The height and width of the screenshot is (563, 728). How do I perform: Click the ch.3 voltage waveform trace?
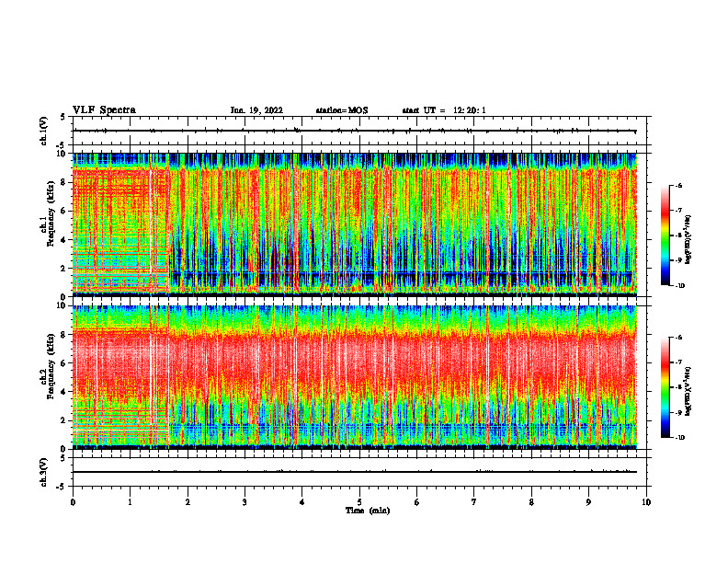(x=355, y=472)
